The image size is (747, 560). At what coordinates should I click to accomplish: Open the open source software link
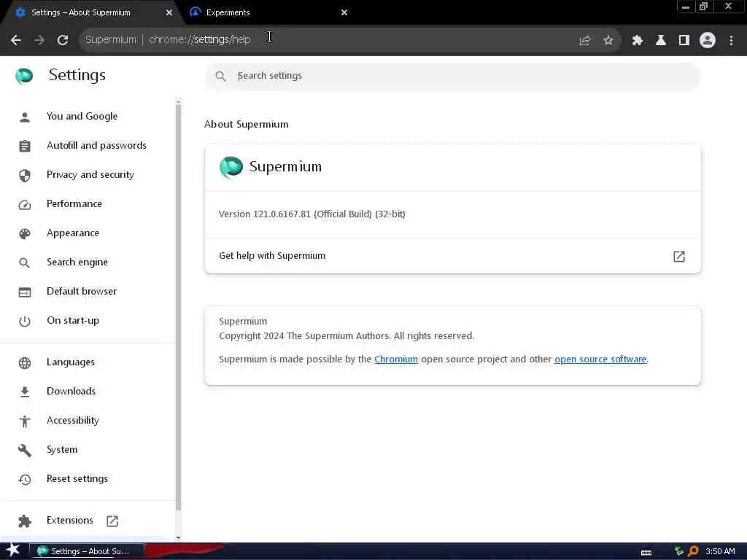pos(600,359)
